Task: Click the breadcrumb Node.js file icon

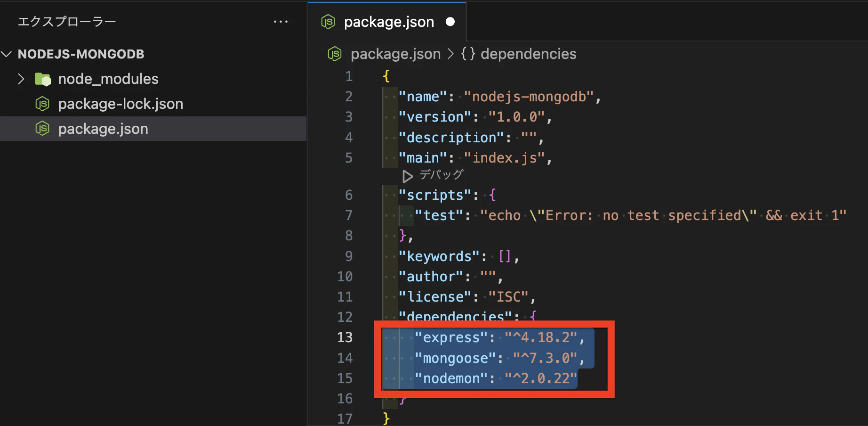Action: (x=335, y=54)
